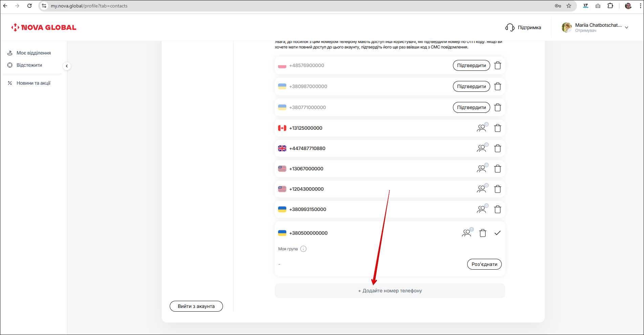The image size is (644, 335).
Task: Open group members icon for +13067000000
Action: (481, 169)
